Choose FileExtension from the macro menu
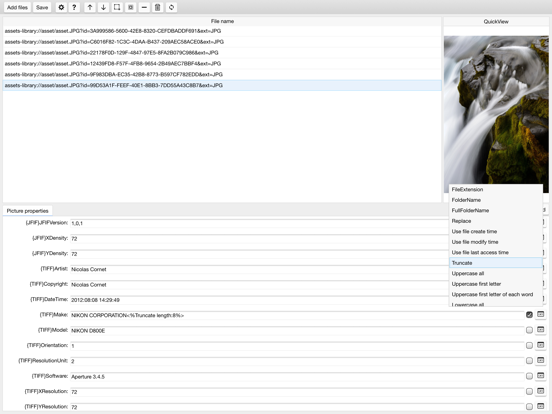Screen dimensions: 552x414 pyautogui.click(x=496, y=189)
